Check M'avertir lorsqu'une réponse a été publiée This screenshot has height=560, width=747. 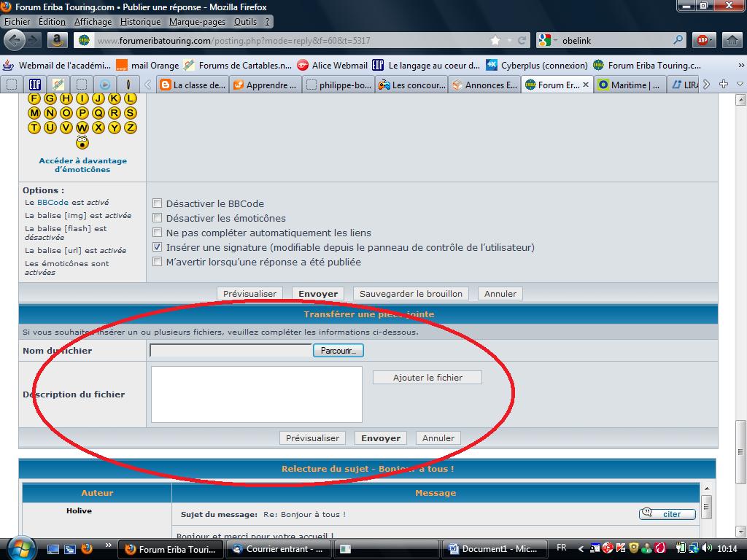(x=157, y=262)
